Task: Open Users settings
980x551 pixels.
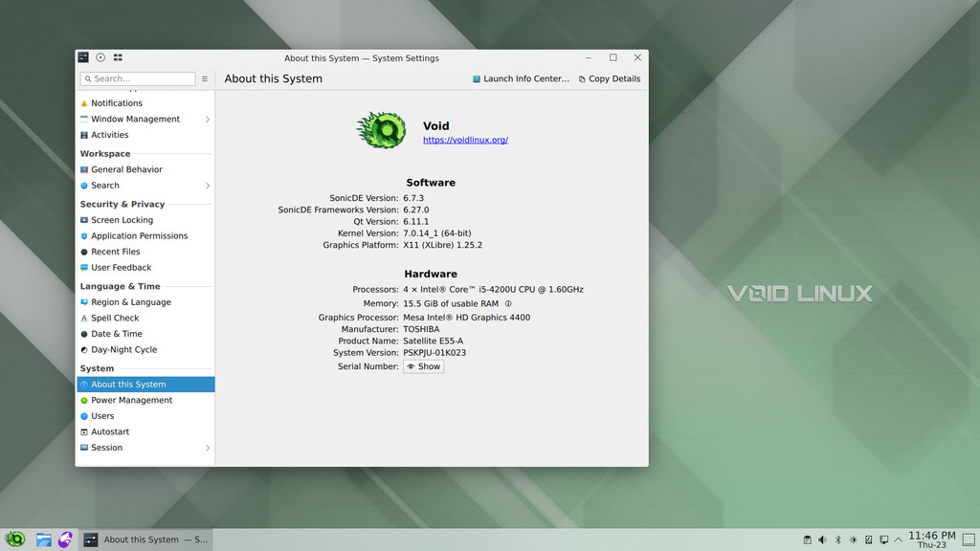Action: [145, 416]
